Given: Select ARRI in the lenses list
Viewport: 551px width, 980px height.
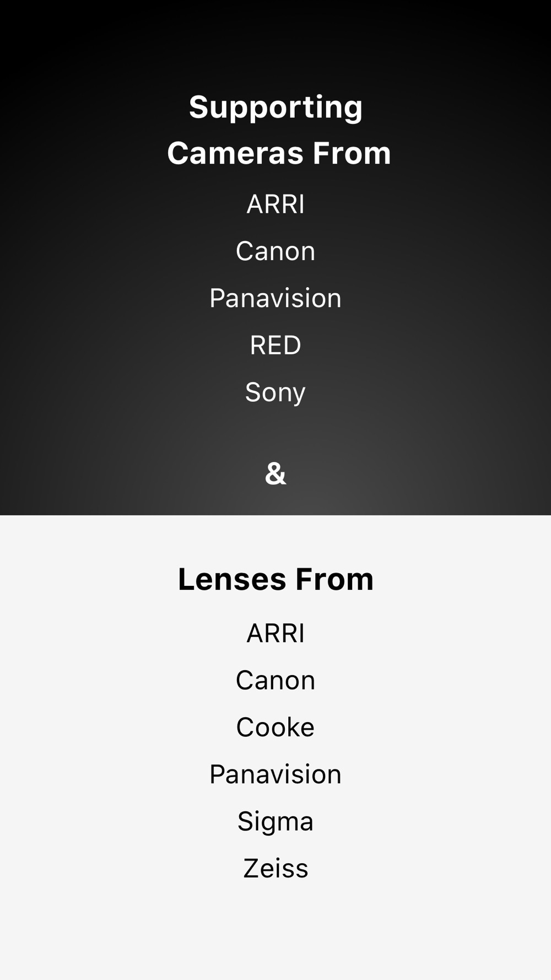Looking at the screenshot, I should 275,633.
